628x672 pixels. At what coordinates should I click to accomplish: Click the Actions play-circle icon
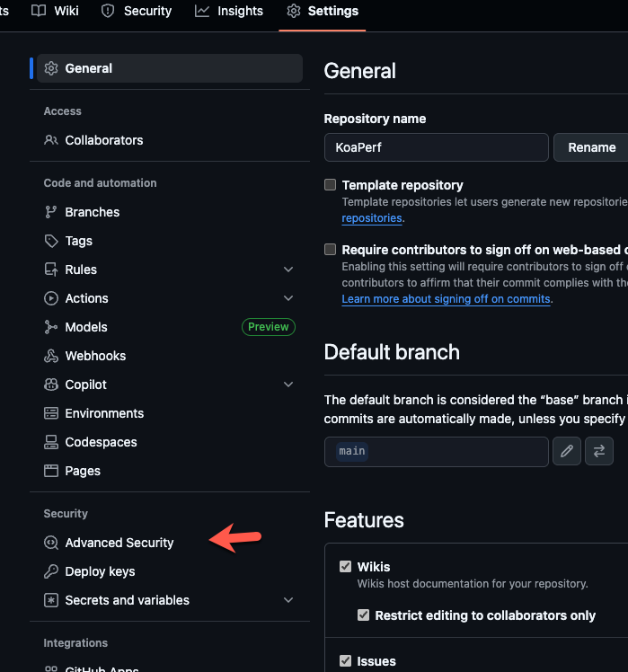51,298
